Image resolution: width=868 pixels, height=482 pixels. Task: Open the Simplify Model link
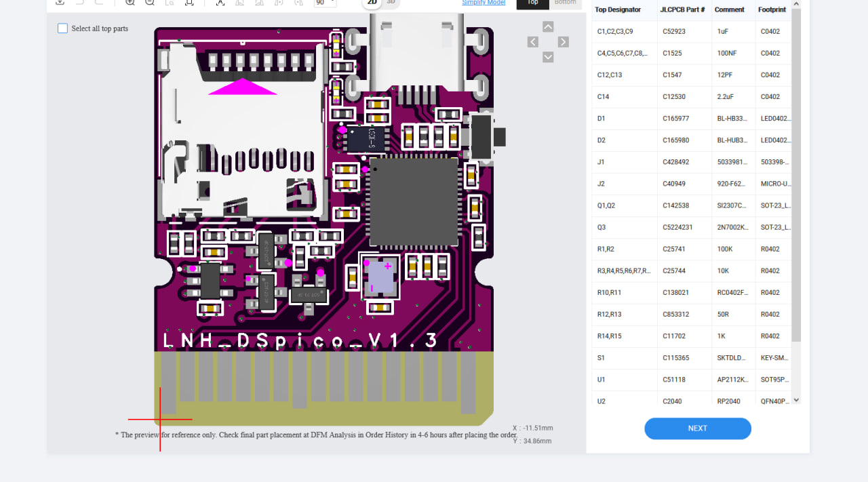[483, 3]
